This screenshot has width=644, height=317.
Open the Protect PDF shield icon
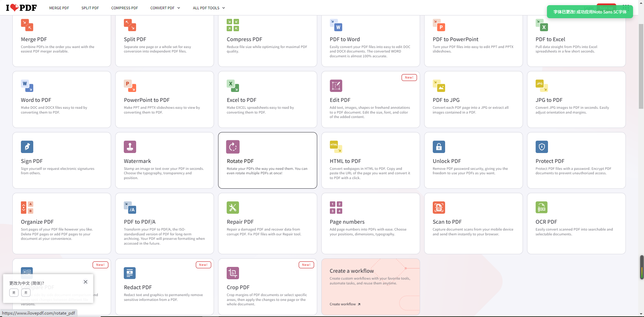coord(541,147)
